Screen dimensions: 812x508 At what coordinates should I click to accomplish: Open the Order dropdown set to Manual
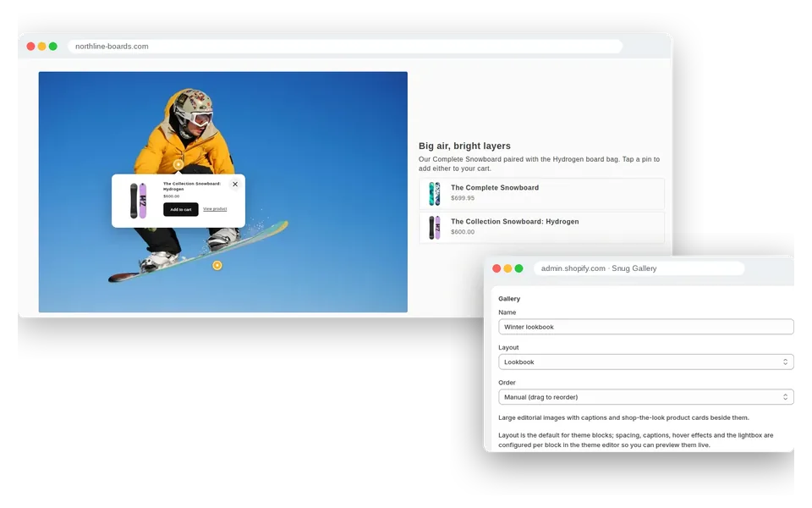(645, 397)
